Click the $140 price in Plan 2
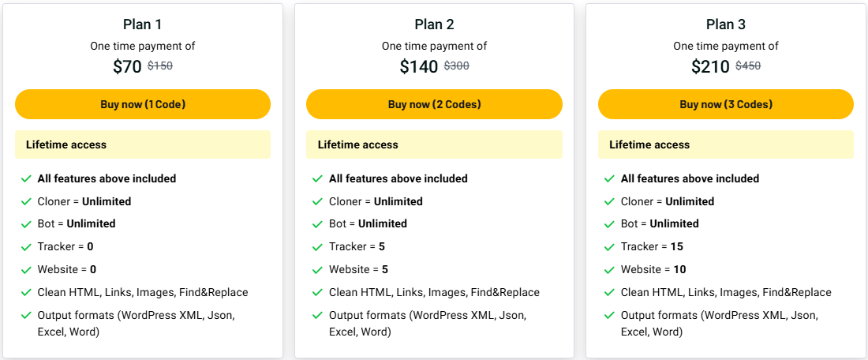The height and width of the screenshot is (360, 868). tap(419, 66)
